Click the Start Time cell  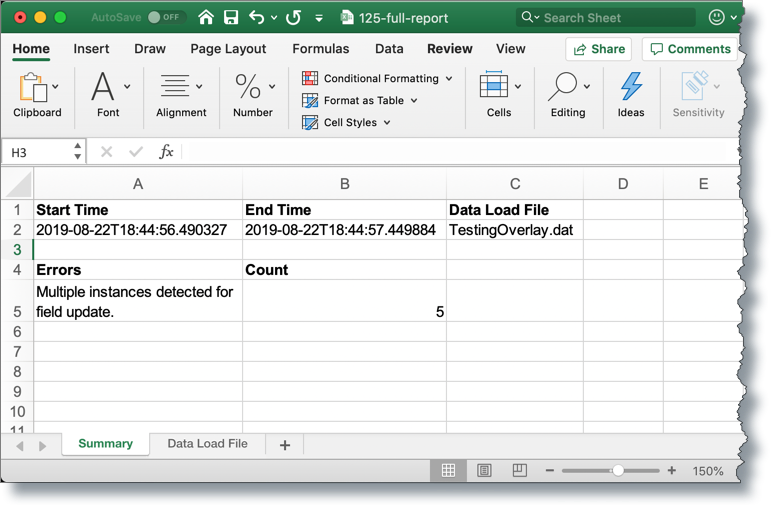pyautogui.click(x=138, y=210)
